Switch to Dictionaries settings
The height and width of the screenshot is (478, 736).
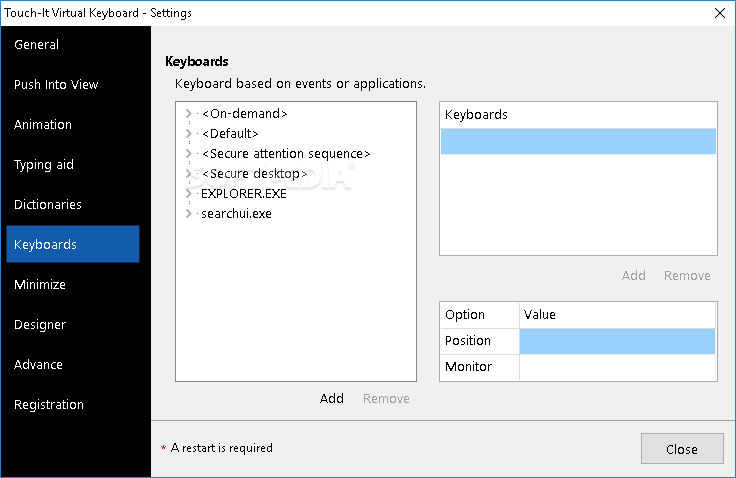pyautogui.click(x=73, y=204)
